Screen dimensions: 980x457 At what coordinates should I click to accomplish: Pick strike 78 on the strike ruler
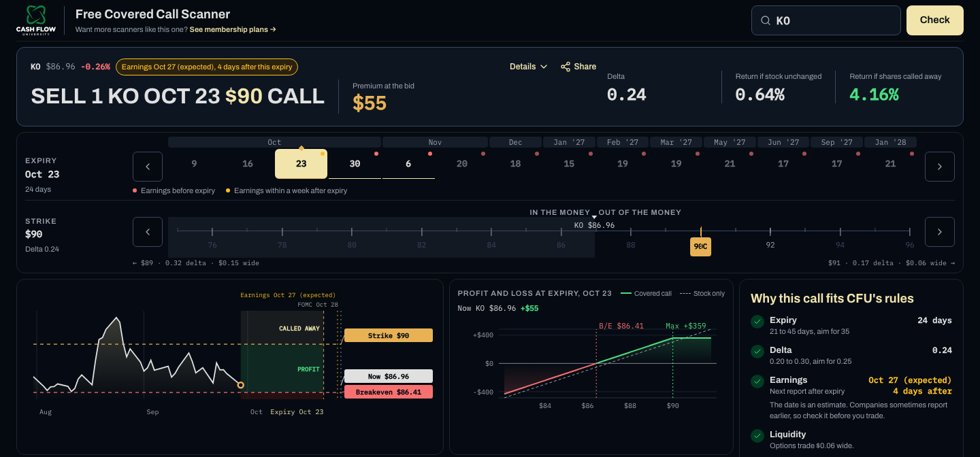[x=282, y=245]
